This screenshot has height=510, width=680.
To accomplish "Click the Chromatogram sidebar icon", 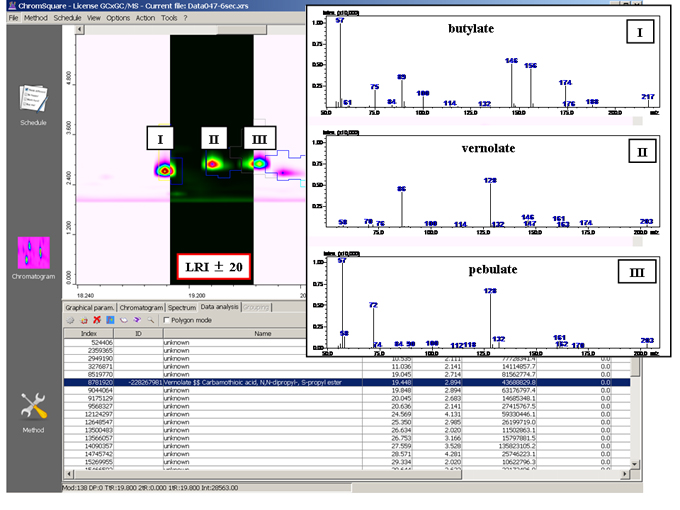I will pos(33,253).
